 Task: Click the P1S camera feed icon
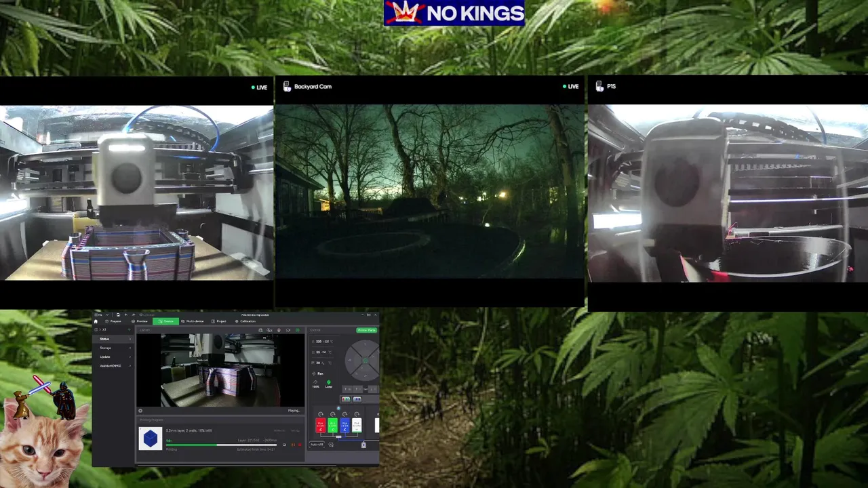599,86
